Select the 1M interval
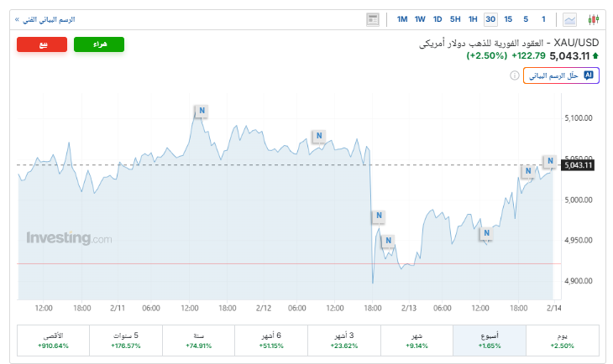 click(402, 19)
